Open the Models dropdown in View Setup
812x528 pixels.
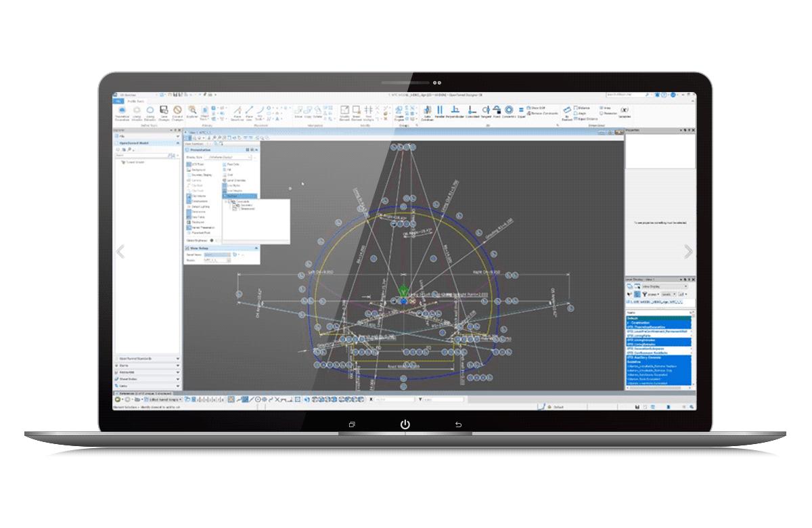(229, 261)
